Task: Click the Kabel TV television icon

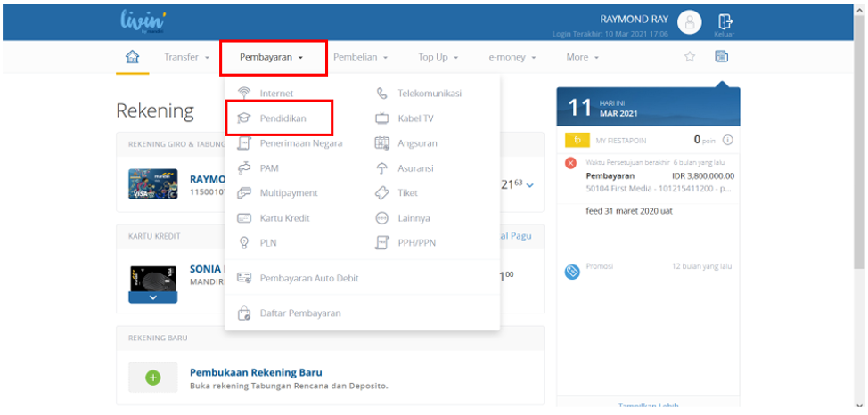Action: coord(382,118)
